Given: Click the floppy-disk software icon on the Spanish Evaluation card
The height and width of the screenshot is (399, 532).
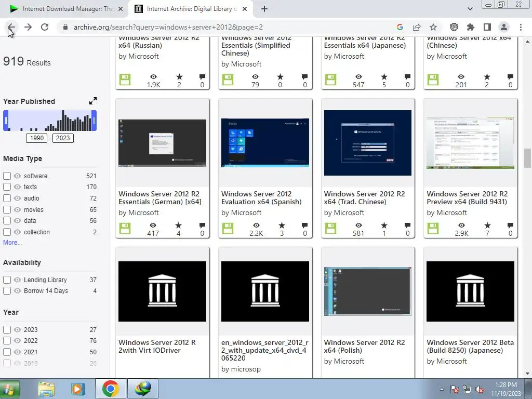Looking at the screenshot, I should click(228, 229).
